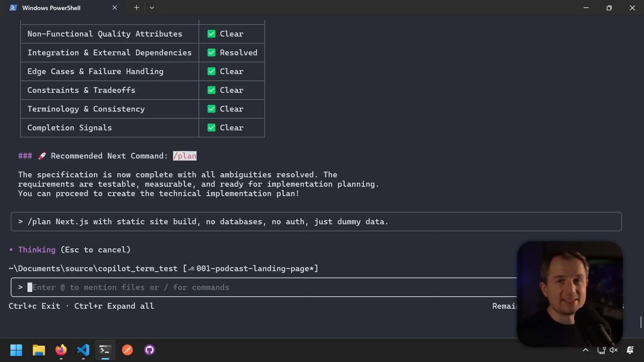Close the Windows PowerShell tab
The image size is (644, 362).
tap(115, 8)
